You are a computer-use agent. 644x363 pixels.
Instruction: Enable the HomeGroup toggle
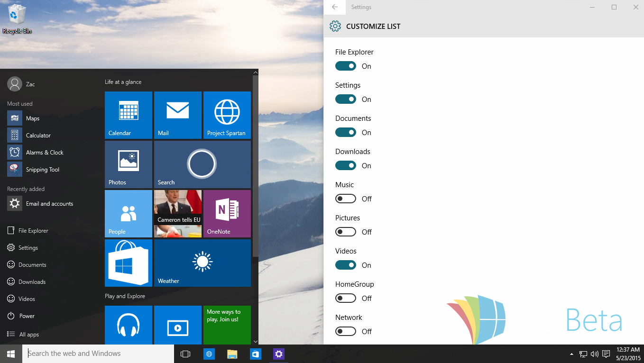346,298
